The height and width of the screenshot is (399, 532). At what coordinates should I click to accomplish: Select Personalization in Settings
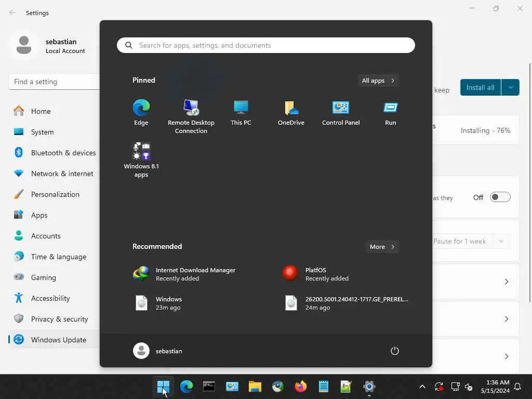54,194
